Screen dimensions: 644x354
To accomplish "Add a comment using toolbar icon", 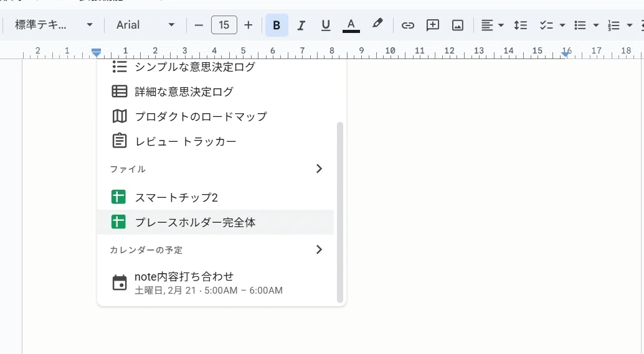I will [x=432, y=25].
